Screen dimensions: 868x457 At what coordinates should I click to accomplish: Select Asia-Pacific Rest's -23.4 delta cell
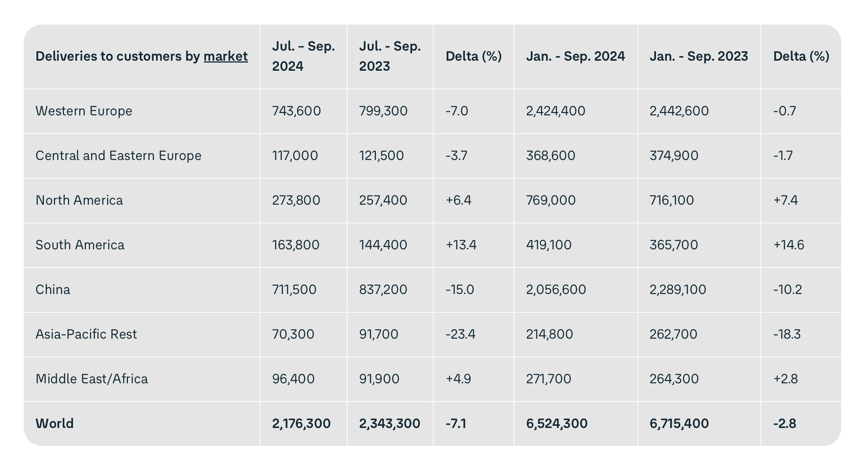[x=460, y=334]
